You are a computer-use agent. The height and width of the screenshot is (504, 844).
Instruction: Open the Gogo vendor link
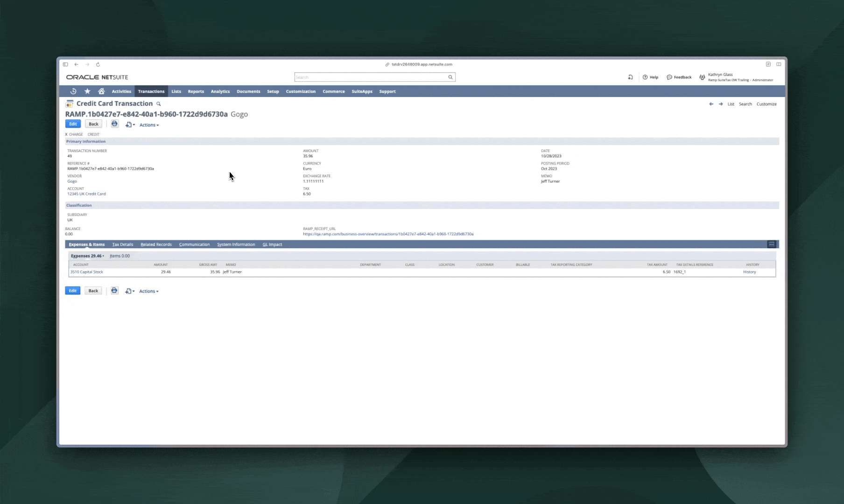coord(72,181)
